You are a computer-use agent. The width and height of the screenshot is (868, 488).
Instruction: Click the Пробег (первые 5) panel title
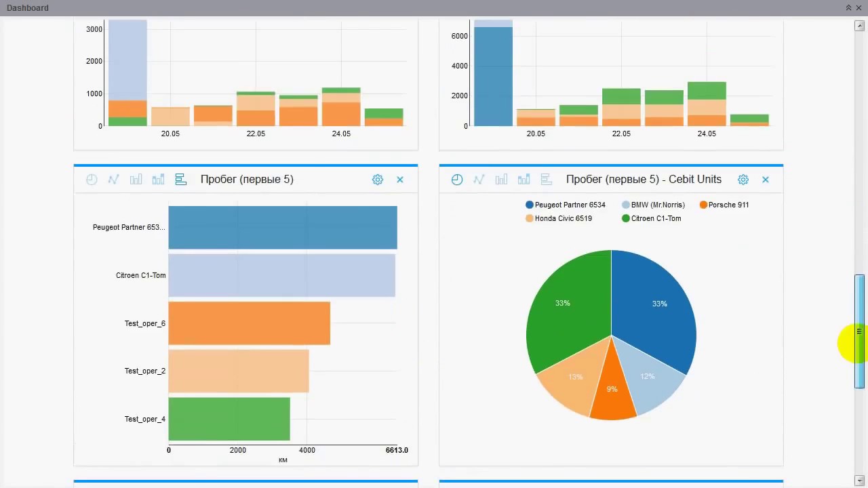(x=247, y=180)
